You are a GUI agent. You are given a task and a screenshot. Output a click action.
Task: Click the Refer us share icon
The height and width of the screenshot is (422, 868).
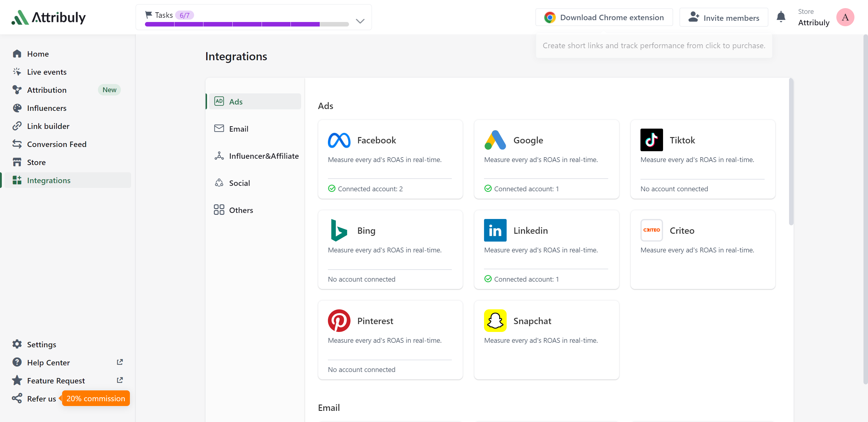click(x=17, y=399)
